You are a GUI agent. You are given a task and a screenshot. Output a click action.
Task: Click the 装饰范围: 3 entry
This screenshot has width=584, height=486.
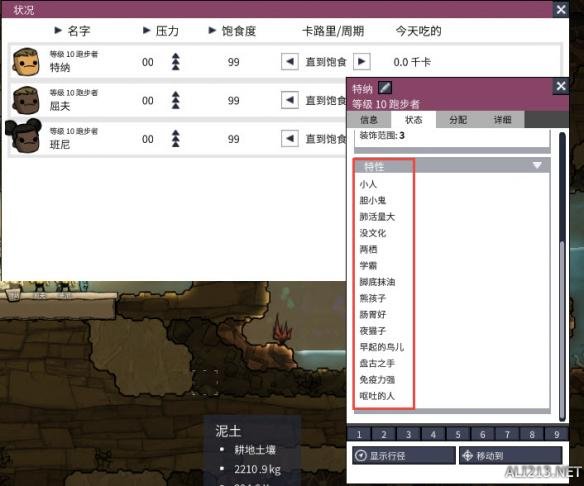click(382, 136)
